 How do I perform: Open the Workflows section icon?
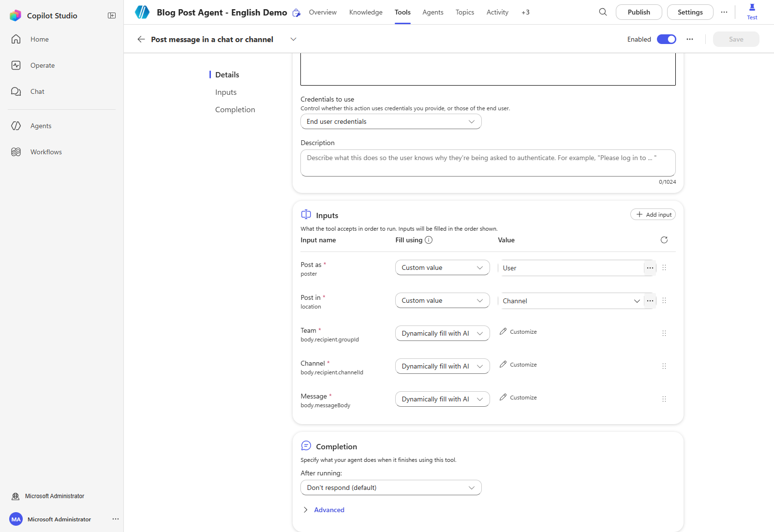tap(16, 152)
